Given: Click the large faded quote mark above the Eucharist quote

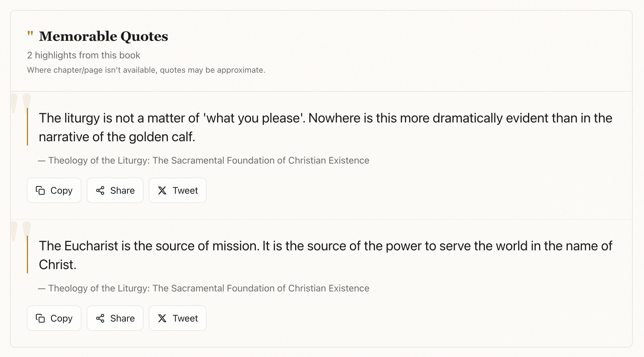Looking at the screenshot, I should click(x=21, y=230).
